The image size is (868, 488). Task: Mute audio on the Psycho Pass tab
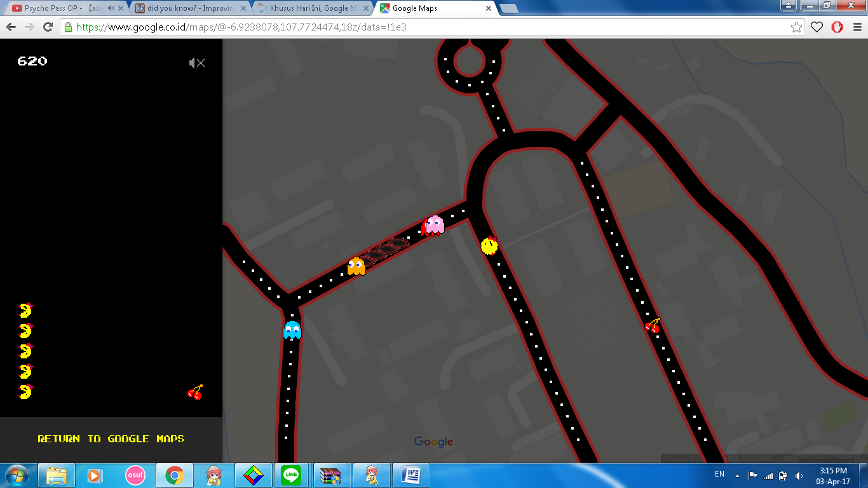pos(111,8)
